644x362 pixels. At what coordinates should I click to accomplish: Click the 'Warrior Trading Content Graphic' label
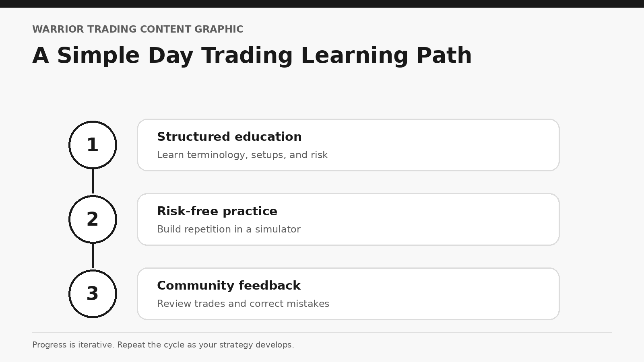[138, 29]
